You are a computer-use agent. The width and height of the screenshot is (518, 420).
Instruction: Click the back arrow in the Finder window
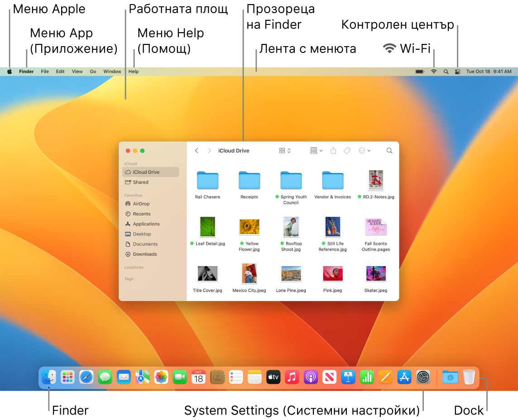(x=197, y=150)
